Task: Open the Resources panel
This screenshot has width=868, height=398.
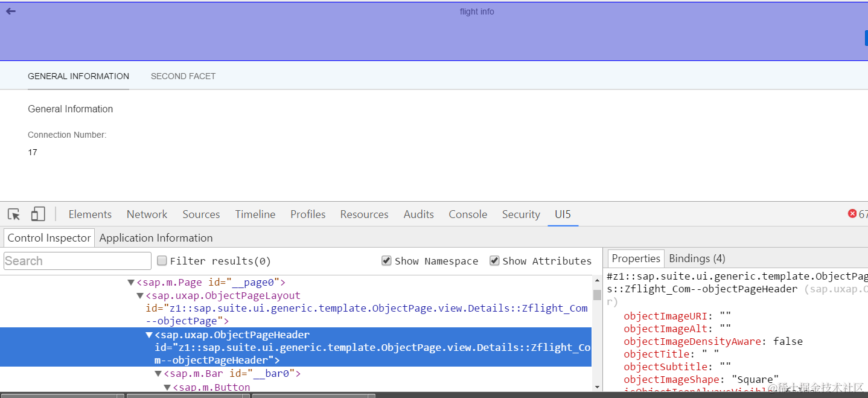Action: 364,214
